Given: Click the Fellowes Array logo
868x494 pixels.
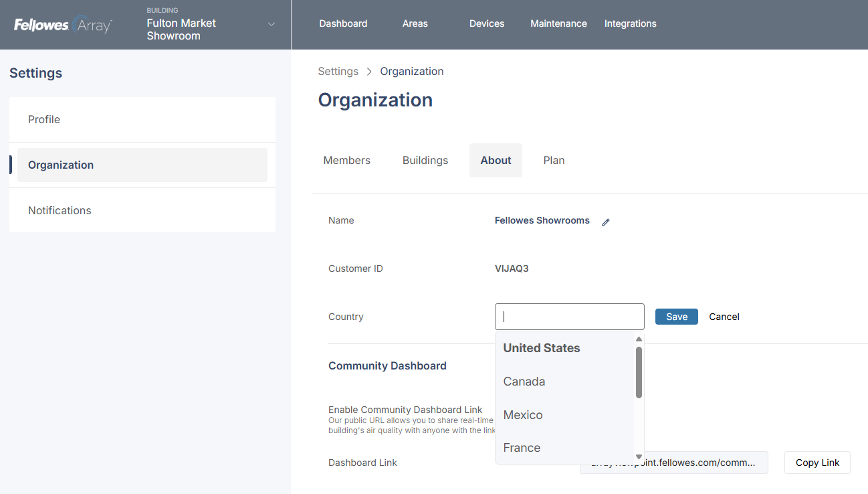Looking at the screenshot, I should point(63,25).
